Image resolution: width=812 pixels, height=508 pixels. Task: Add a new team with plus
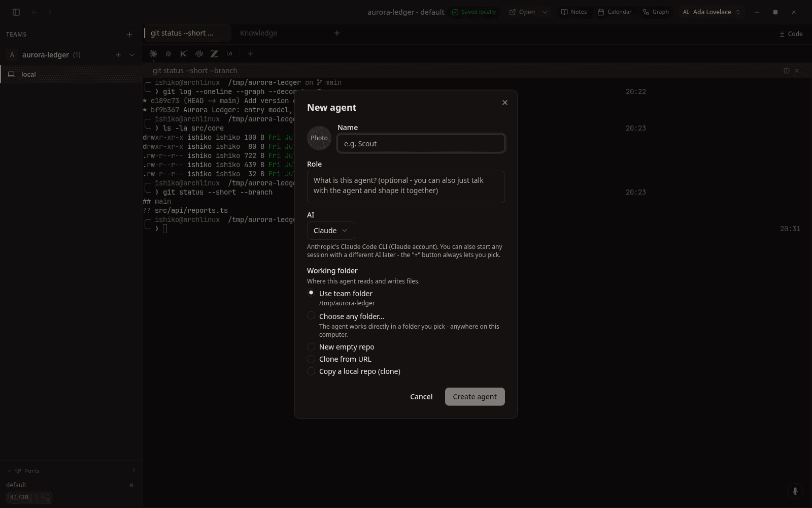(x=129, y=35)
